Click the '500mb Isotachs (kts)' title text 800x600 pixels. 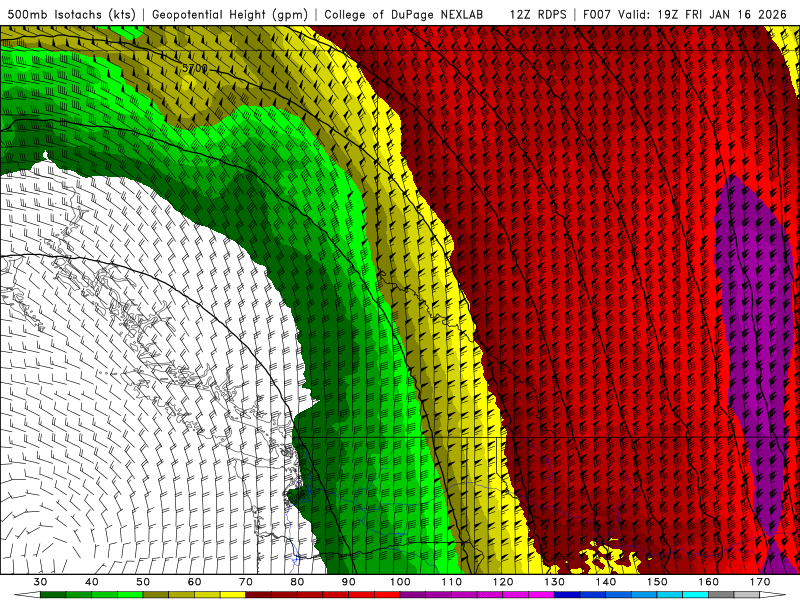point(71,14)
